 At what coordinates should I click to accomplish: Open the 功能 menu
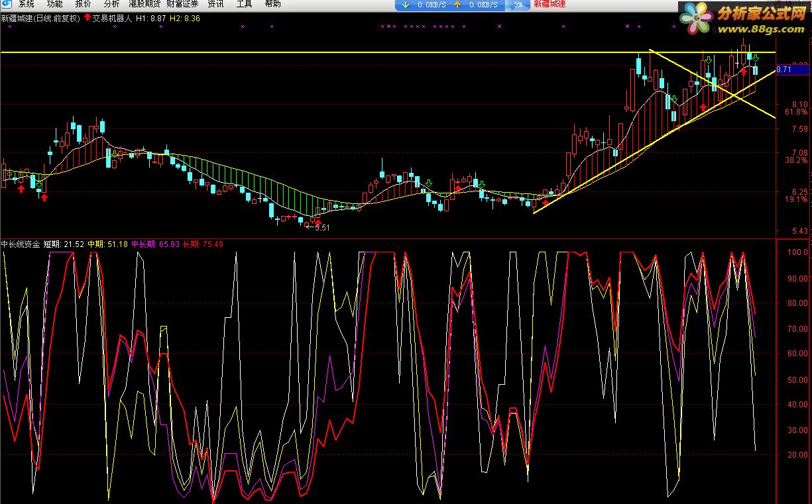pyautogui.click(x=55, y=4)
